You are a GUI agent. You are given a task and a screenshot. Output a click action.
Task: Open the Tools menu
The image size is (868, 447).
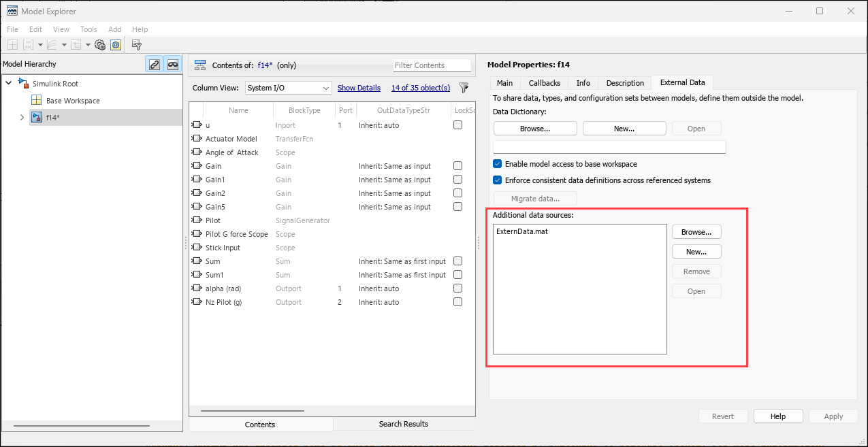pyautogui.click(x=89, y=29)
